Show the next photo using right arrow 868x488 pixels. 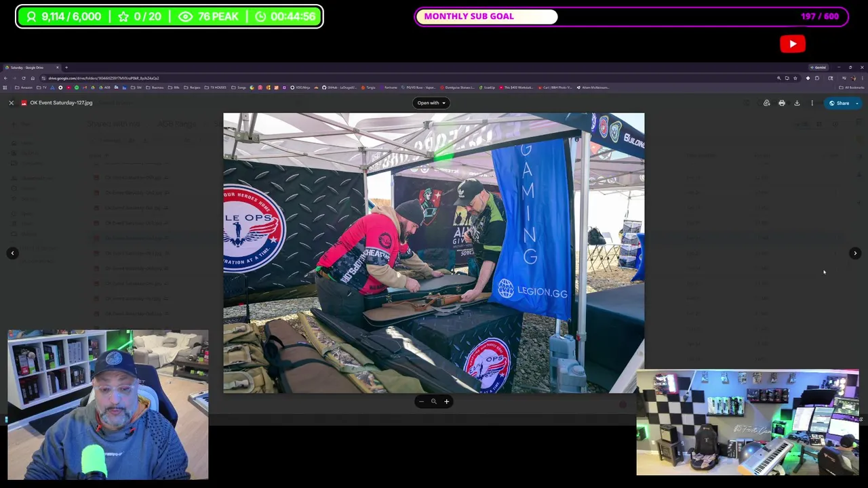pos(855,253)
